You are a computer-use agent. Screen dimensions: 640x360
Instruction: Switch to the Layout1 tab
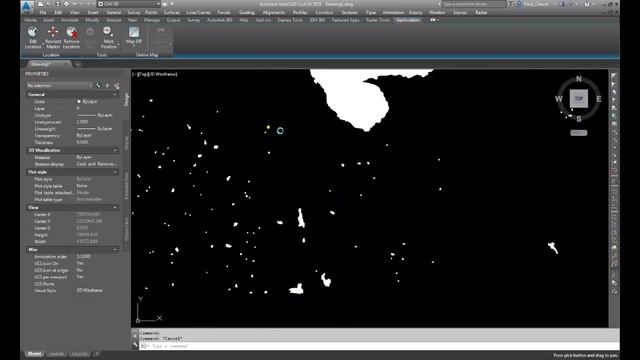pos(56,353)
